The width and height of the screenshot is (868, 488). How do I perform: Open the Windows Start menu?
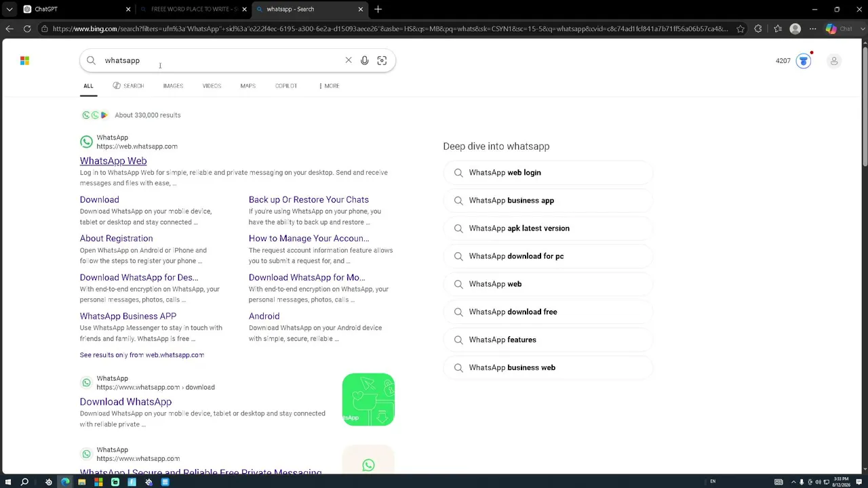(x=8, y=482)
